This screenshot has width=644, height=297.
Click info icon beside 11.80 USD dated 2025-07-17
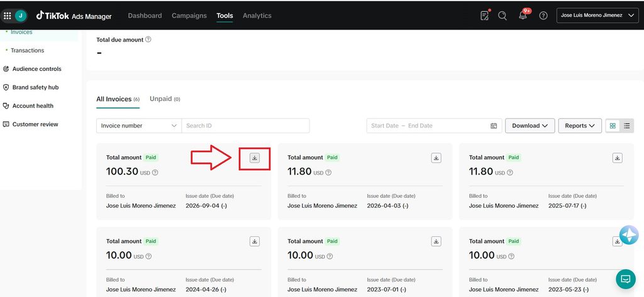(x=509, y=173)
